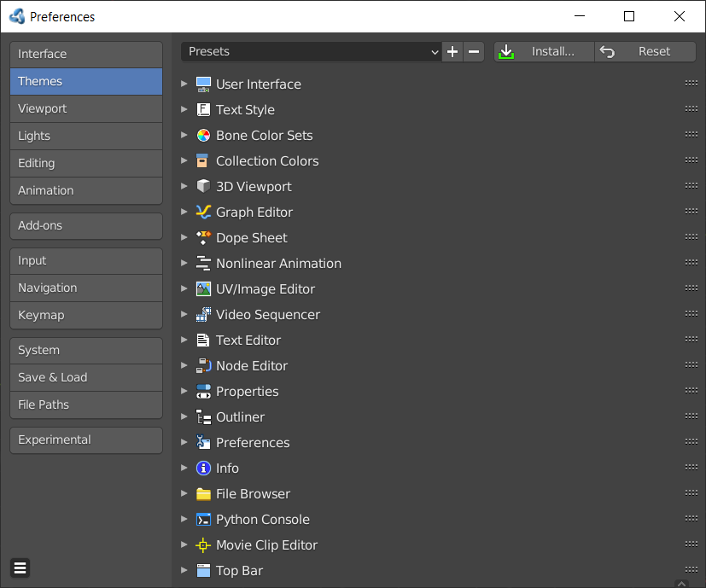Screen dimensions: 706x588
Task: Click the Dope Sheet keyframe icon
Action: [203, 238]
